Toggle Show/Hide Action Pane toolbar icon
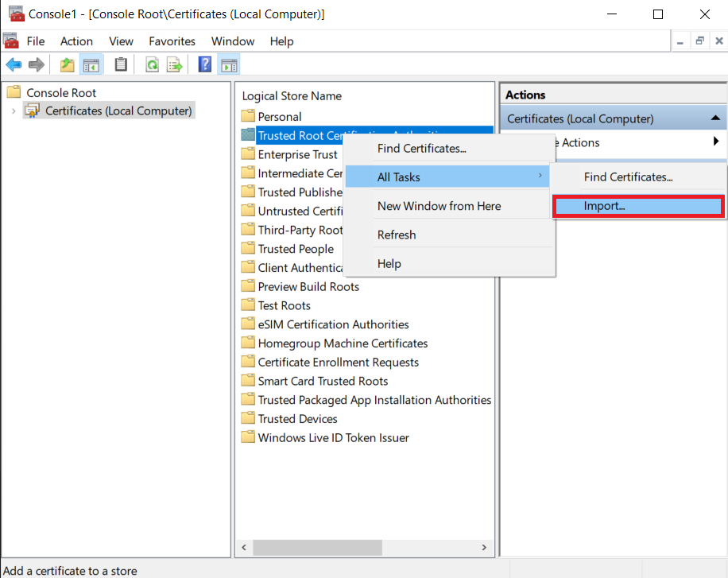This screenshot has width=728, height=578. point(229,65)
